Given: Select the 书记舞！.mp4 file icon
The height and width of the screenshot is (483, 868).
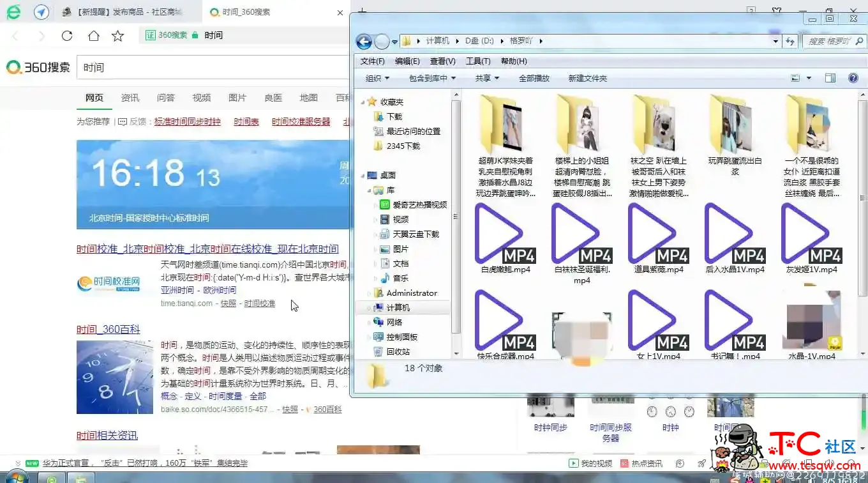Looking at the screenshot, I should tap(735, 321).
